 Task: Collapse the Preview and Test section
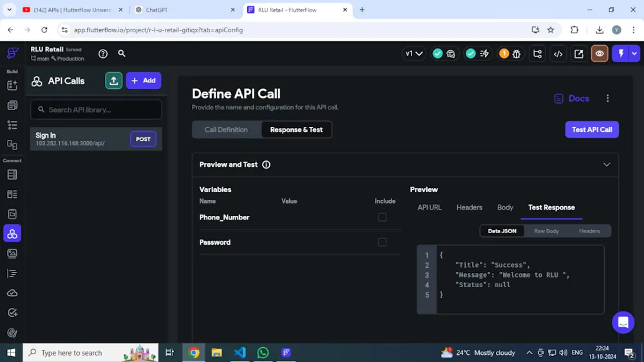click(607, 165)
